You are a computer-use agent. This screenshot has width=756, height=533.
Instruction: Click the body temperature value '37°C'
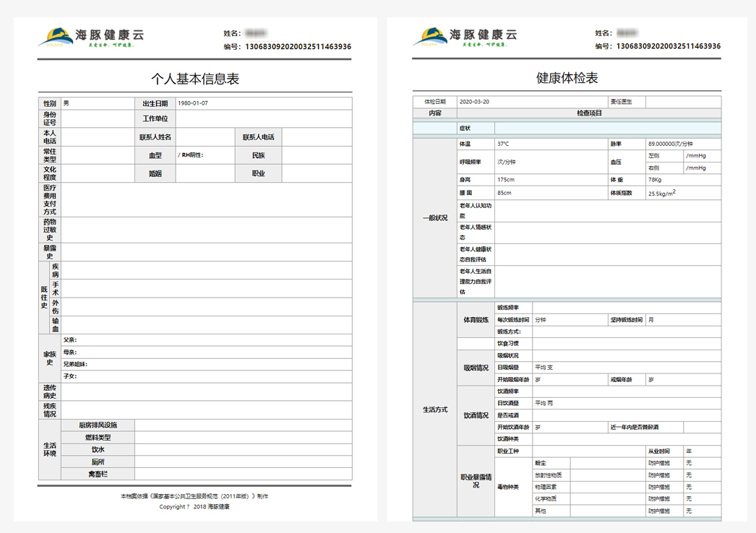(x=503, y=144)
